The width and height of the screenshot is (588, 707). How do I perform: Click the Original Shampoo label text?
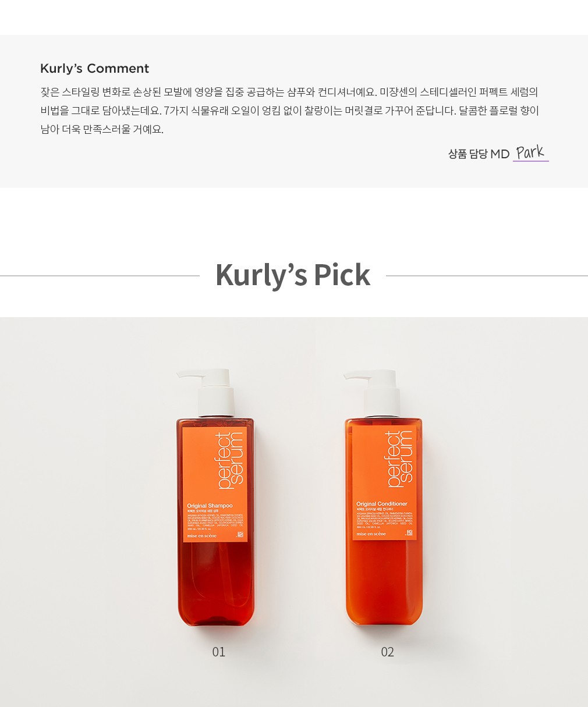pos(210,506)
